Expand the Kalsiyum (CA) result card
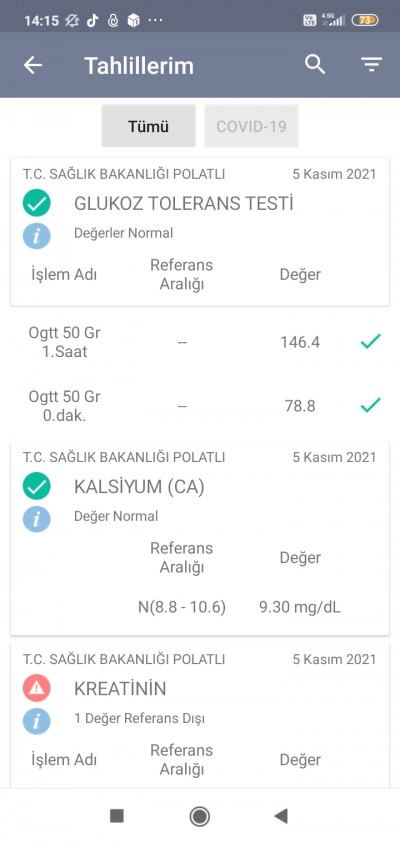The image size is (400, 844). coord(200,538)
